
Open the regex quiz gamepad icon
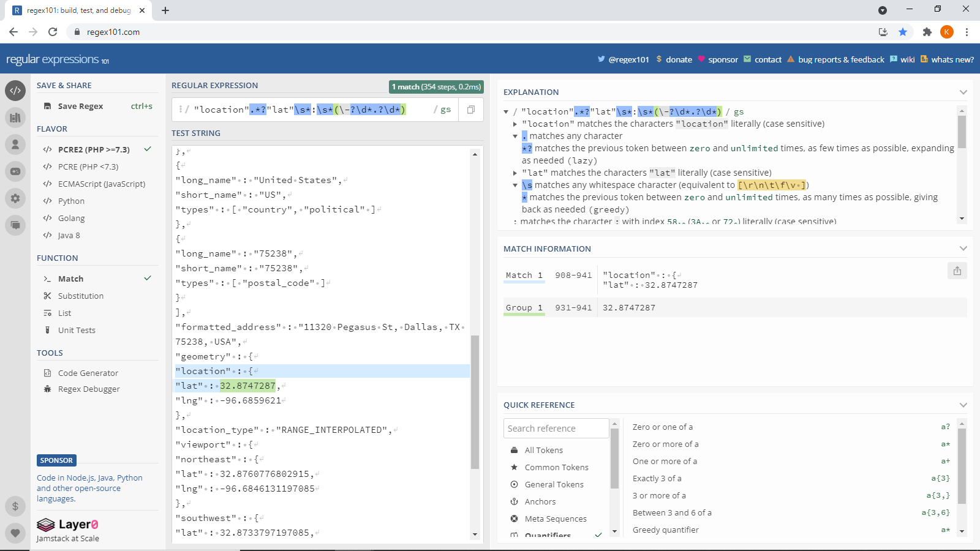pos(15,171)
